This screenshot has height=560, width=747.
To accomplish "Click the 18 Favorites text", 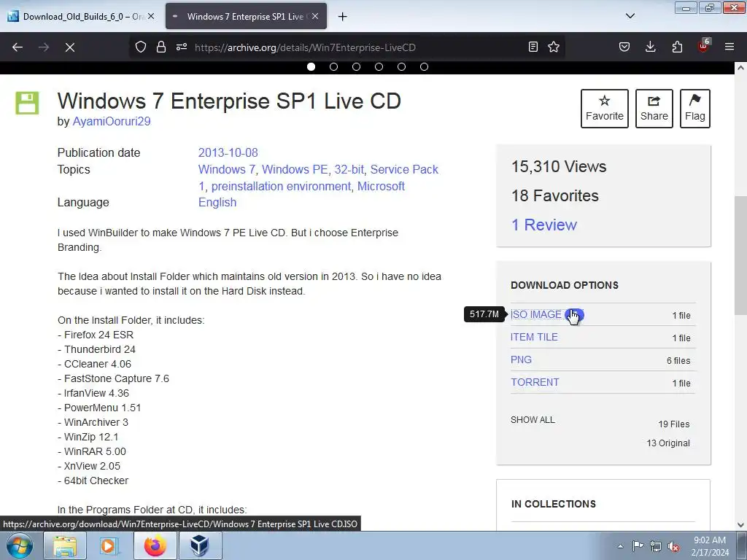I will pyautogui.click(x=555, y=195).
